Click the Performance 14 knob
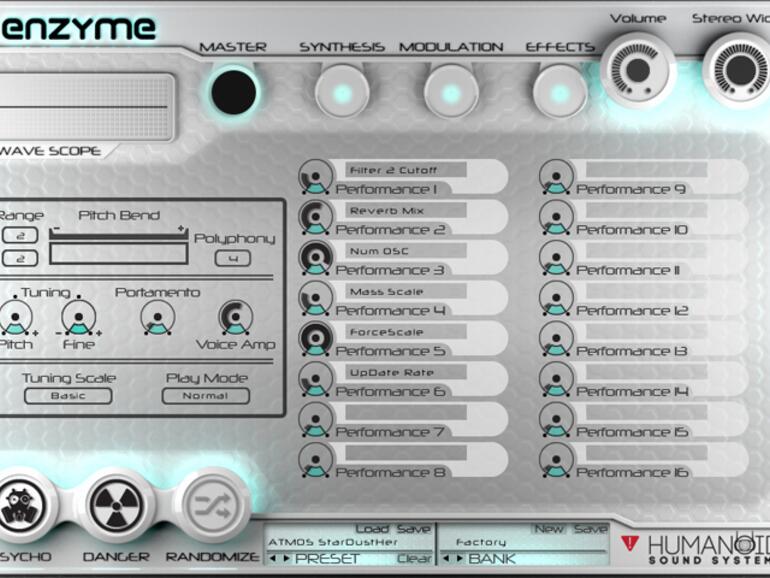The image size is (770, 578). click(x=556, y=379)
